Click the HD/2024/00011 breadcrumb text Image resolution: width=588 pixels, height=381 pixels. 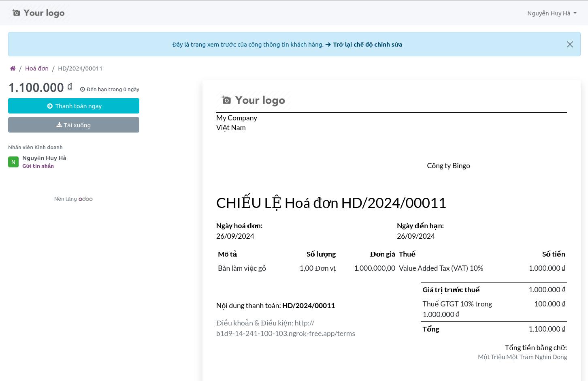coord(80,68)
